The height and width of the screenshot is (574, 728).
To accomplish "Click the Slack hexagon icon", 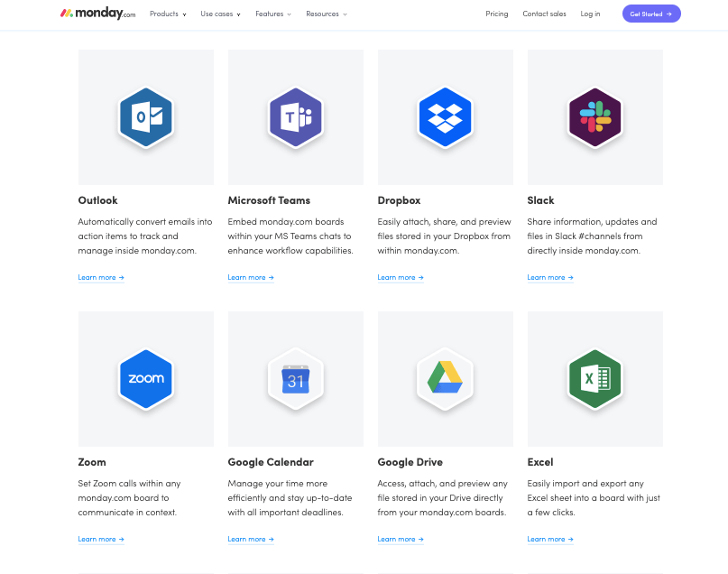I will [595, 117].
